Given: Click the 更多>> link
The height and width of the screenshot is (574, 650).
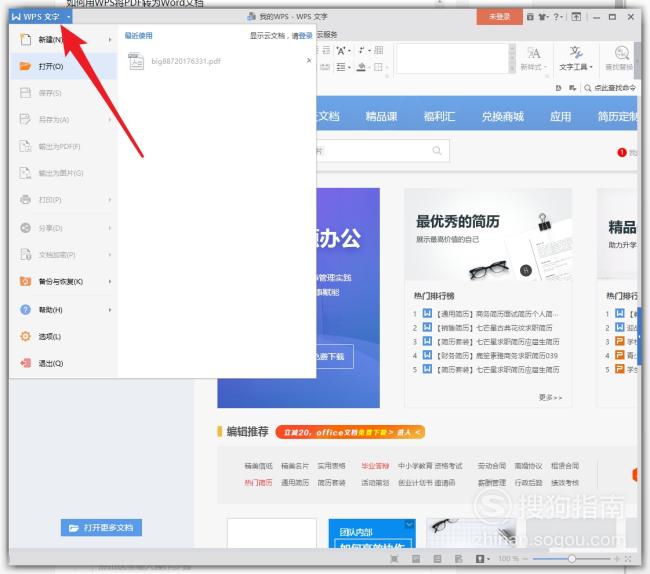Looking at the screenshot, I should coord(550,397).
